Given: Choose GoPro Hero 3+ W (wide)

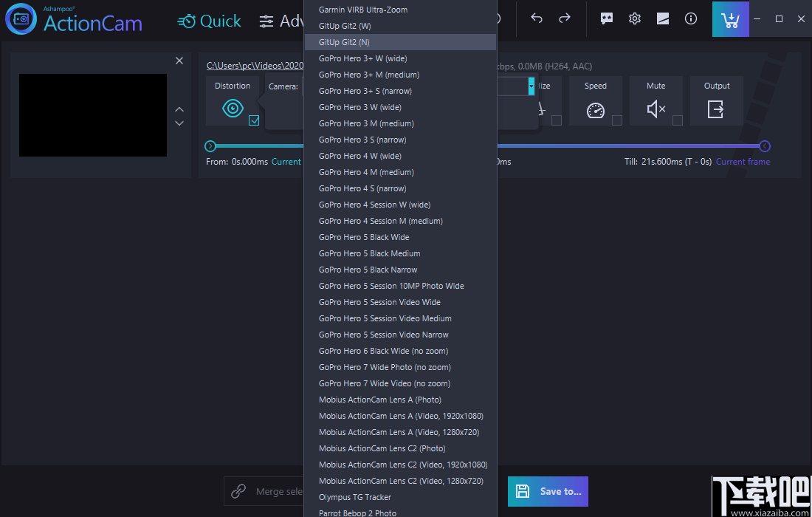Looking at the screenshot, I should 400,58.
